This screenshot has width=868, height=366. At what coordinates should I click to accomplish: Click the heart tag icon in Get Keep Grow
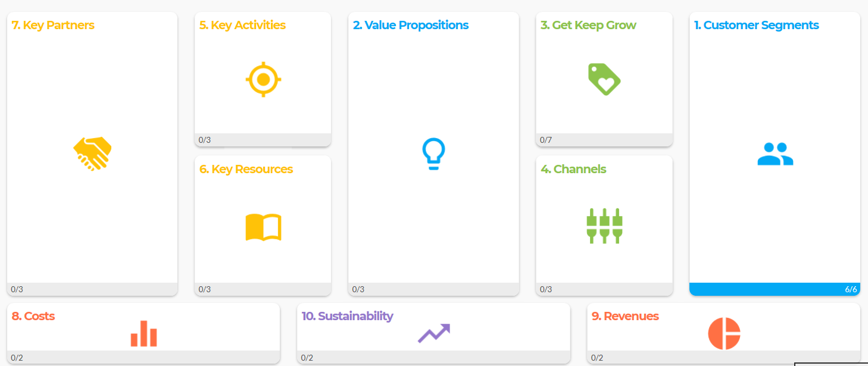604,79
